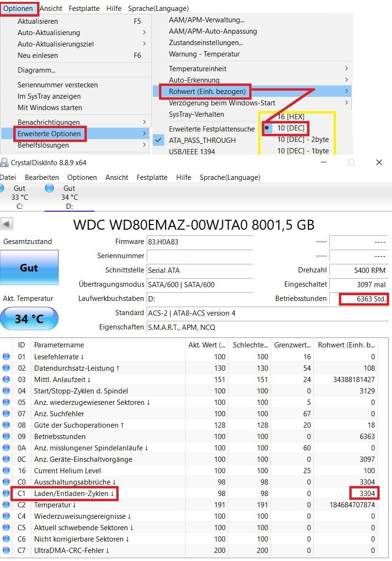The width and height of the screenshot is (392, 561).
Task: Select row Anz. wiederzugewiesener Sektoren
Action: point(189,402)
